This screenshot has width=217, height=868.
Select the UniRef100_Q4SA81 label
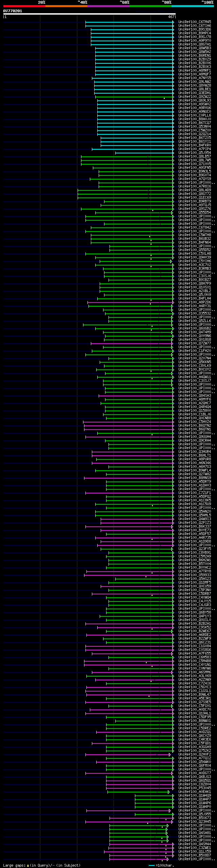click(x=195, y=833)
